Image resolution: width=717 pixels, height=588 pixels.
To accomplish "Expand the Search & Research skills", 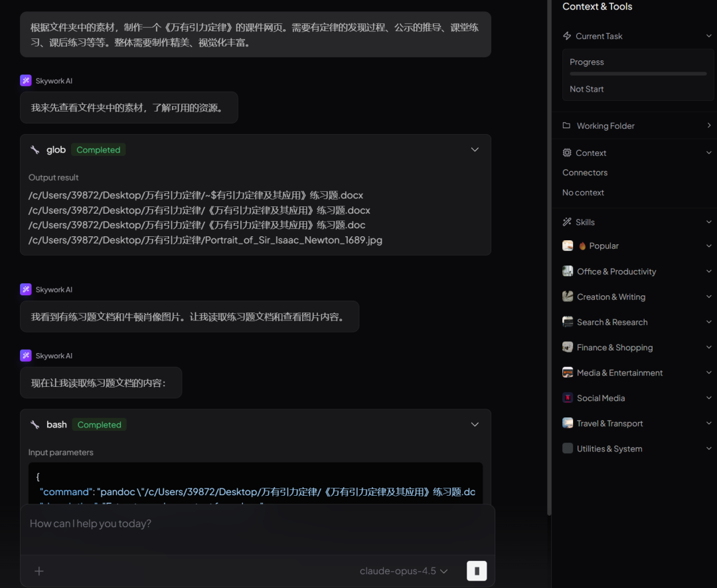I will click(x=708, y=323).
